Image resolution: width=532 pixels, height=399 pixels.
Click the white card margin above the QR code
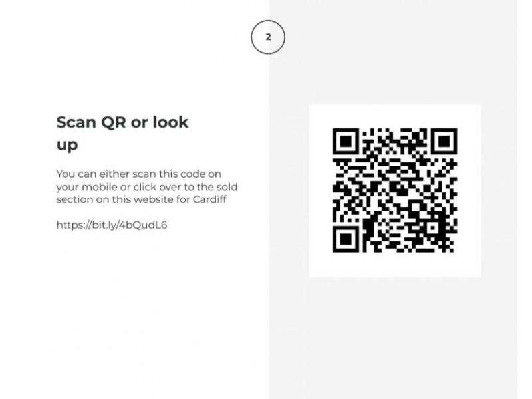click(x=394, y=116)
